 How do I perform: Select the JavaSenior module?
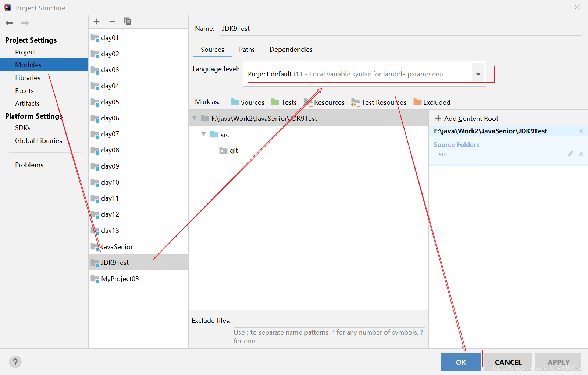pos(138,247)
